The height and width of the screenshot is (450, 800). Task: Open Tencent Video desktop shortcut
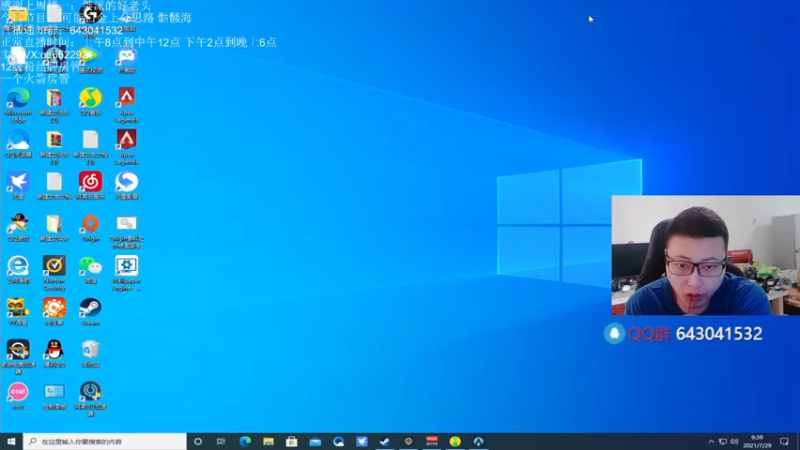pyautogui.click(x=90, y=60)
